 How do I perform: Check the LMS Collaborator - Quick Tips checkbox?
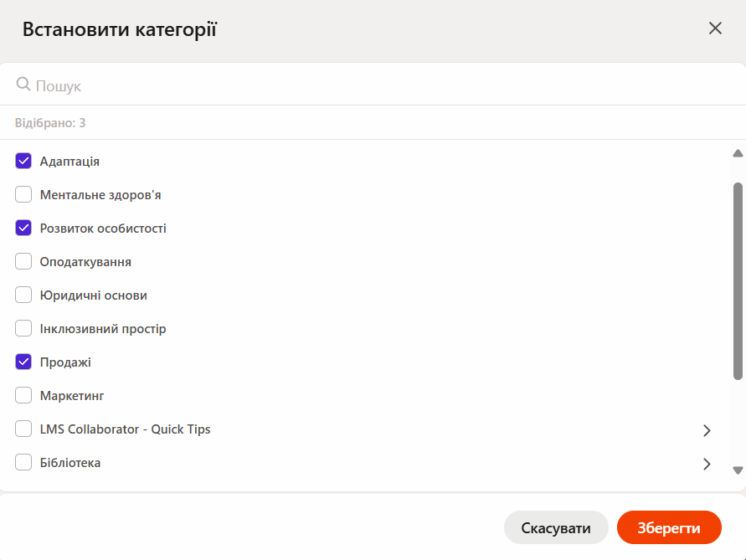pyautogui.click(x=23, y=429)
